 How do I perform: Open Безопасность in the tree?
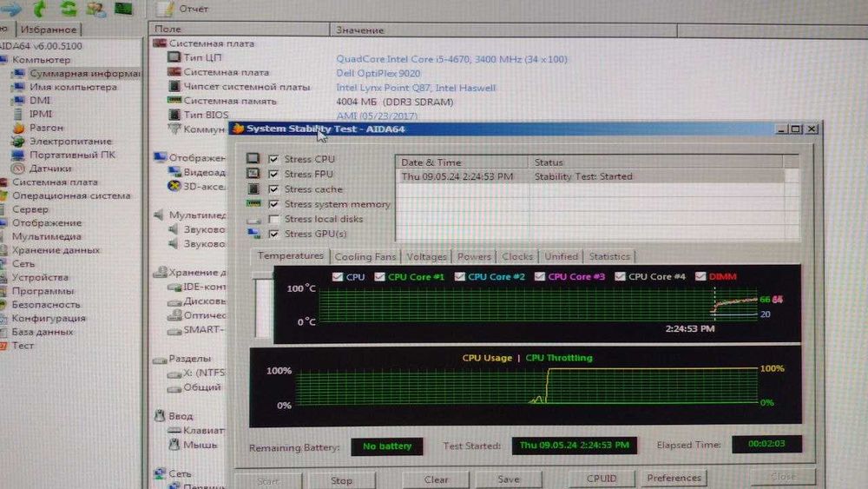click(46, 305)
